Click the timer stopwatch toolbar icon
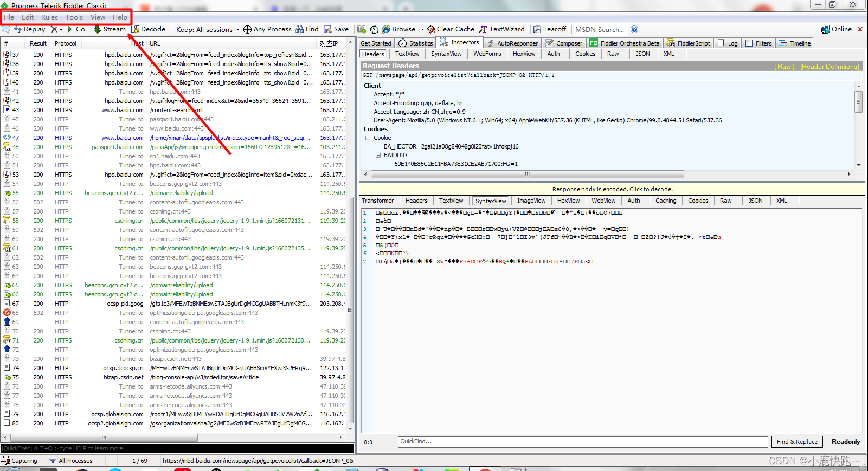Viewport: 868px width, 471px height. 374,29
